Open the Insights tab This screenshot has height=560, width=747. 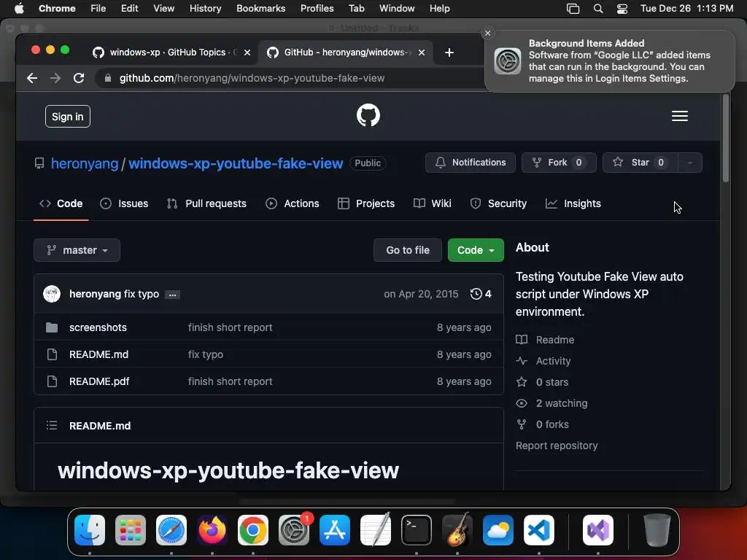573,203
